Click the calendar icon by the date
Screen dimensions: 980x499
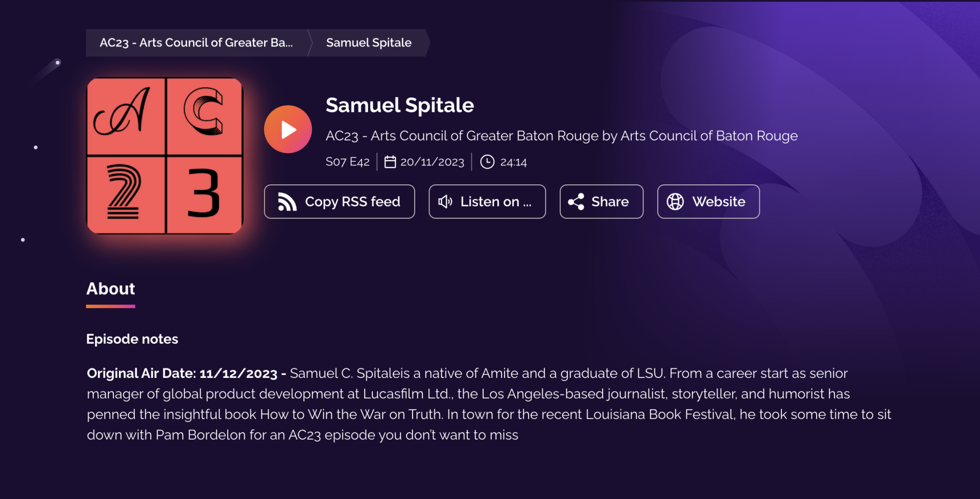click(390, 162)
